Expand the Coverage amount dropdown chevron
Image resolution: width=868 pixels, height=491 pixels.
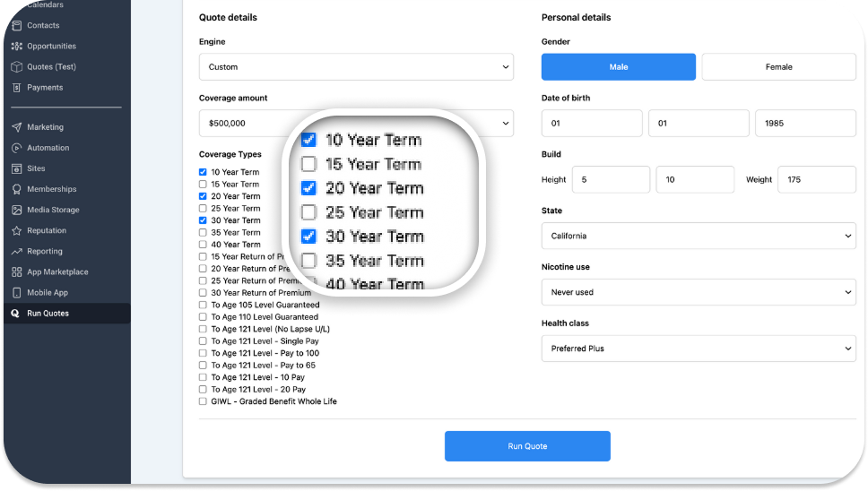pos(506,124)
